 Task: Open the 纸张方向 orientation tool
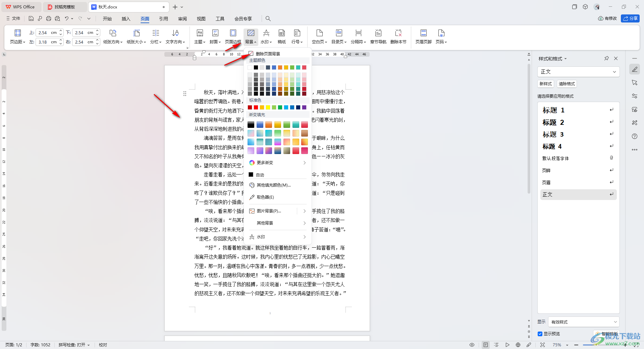pos(113,37)
